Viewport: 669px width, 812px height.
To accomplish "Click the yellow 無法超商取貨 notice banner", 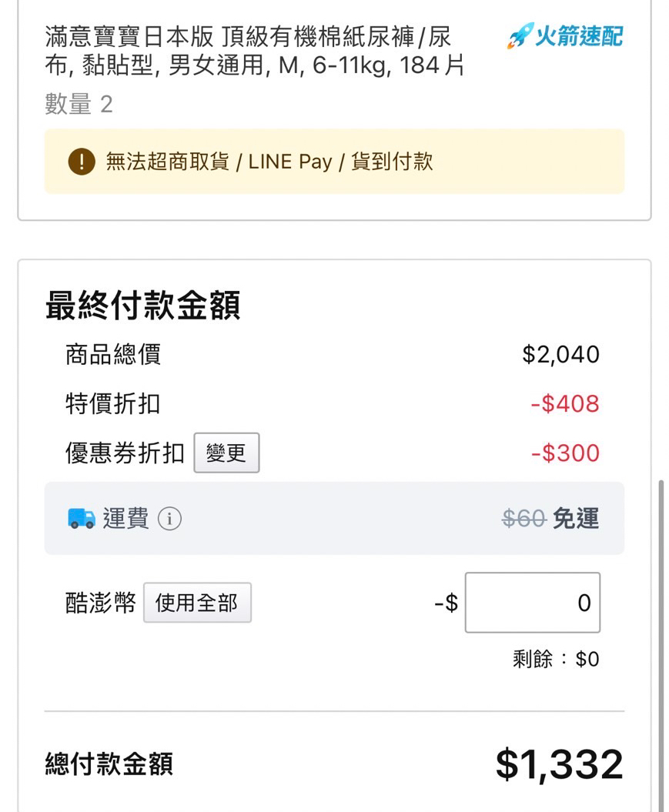I will (334, 162).
